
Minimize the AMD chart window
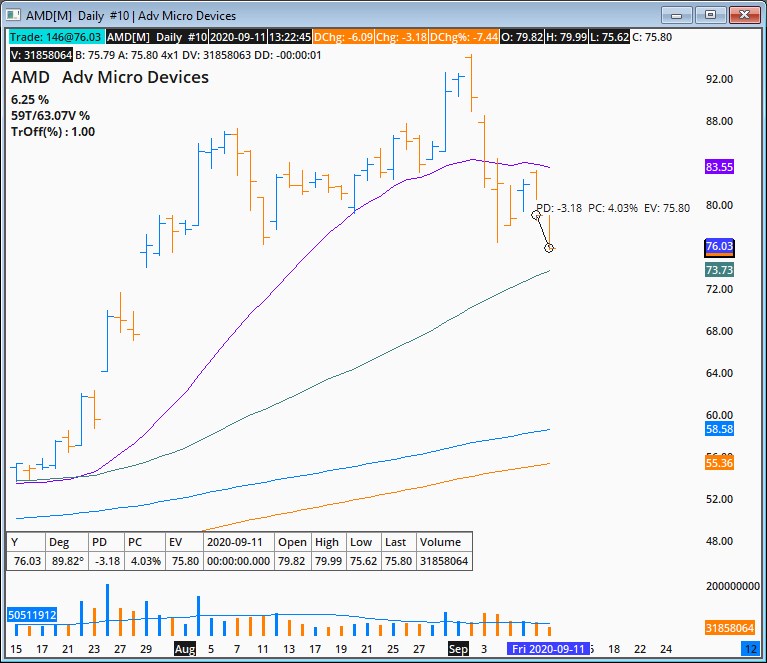(x=677, y=15)
